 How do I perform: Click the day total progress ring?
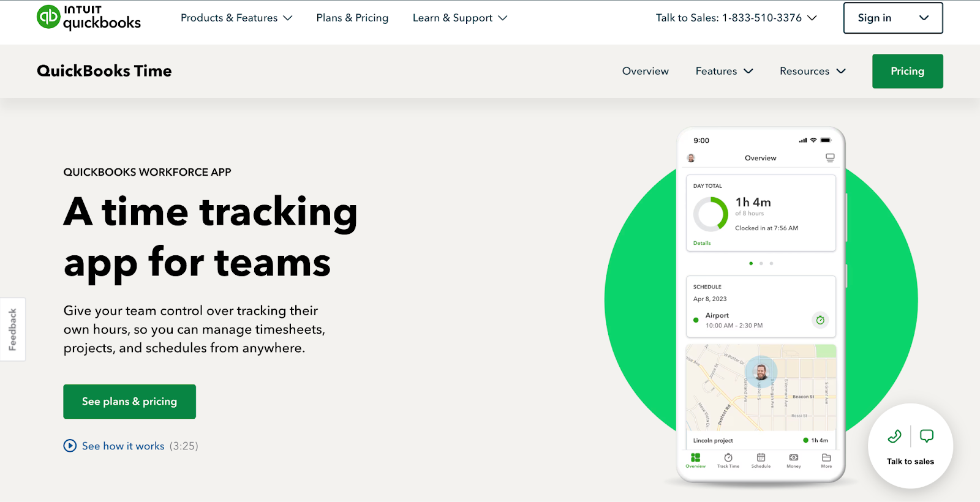(x=710, y=214)
